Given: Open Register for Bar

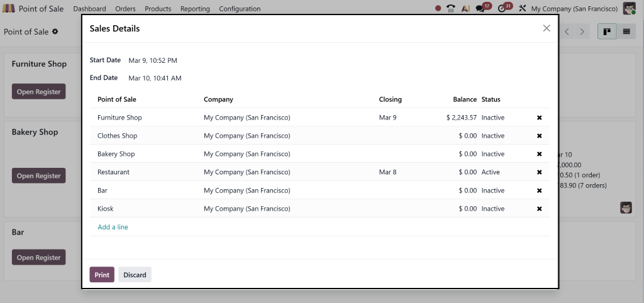Looking at the screenshot, I should tap(38, 258).
